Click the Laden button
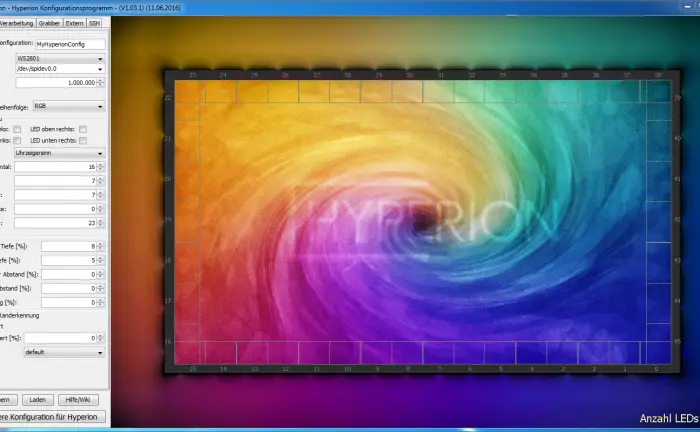 pos(38,400)
